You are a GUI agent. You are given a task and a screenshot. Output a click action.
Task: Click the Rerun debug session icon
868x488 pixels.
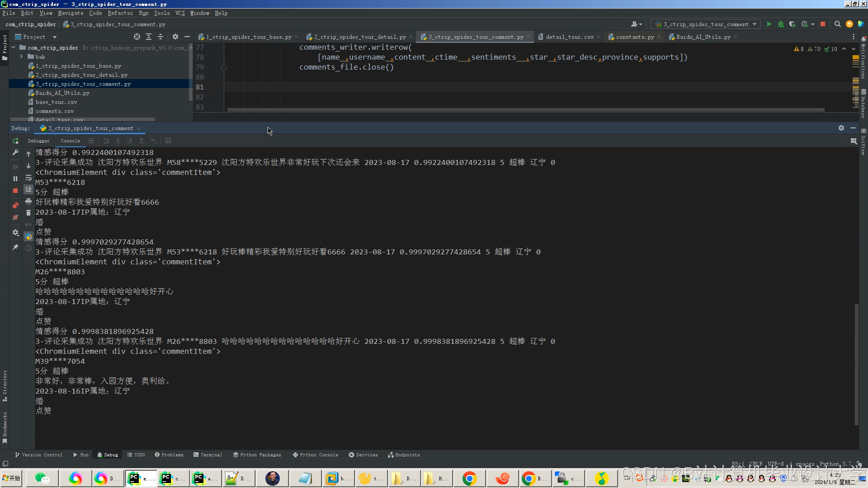pos(15,141)
